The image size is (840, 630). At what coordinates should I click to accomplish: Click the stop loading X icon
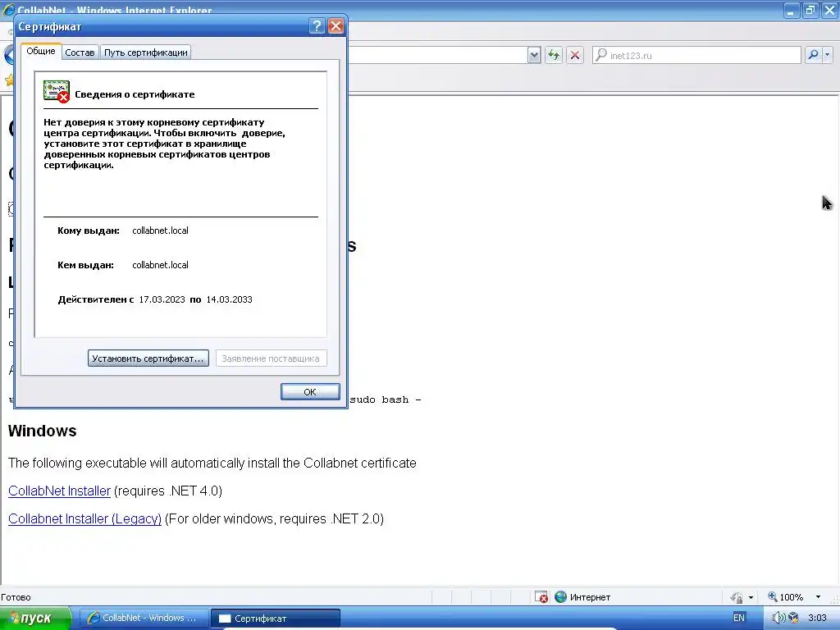coord(575,55)
